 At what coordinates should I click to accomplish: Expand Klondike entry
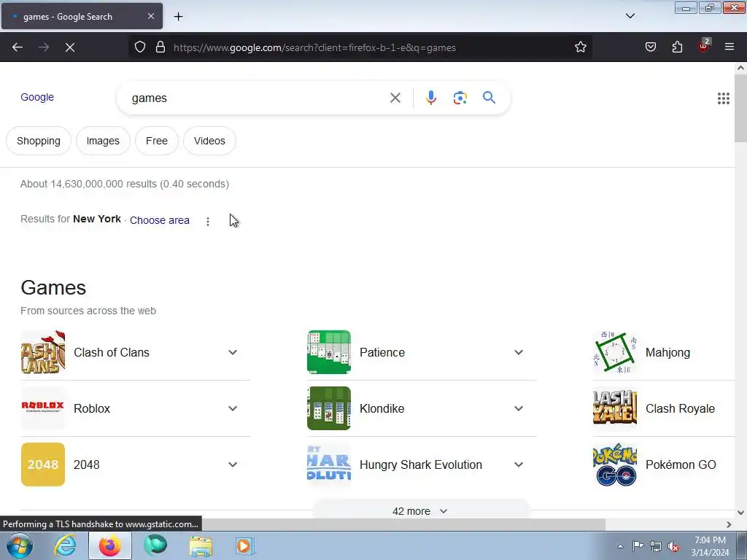tap(519, 408)
